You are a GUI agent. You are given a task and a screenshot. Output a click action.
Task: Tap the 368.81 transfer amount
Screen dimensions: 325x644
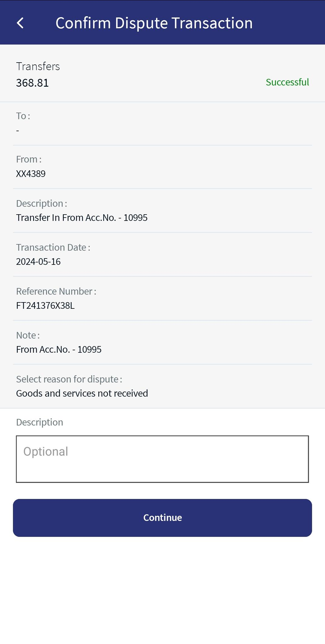(x=32, y=83)
